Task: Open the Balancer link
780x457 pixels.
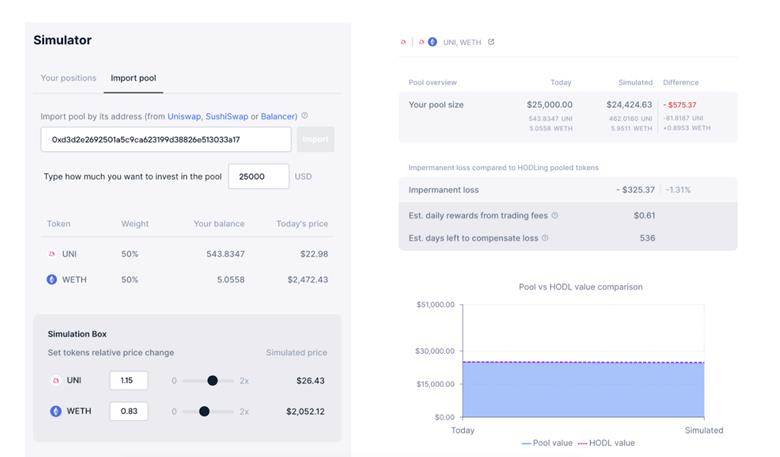Action: coord(279,116)
